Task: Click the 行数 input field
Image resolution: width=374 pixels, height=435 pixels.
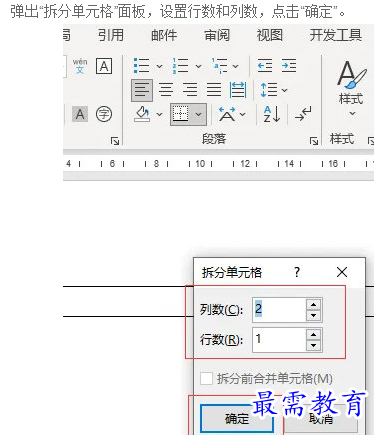Action: point(279,340)
